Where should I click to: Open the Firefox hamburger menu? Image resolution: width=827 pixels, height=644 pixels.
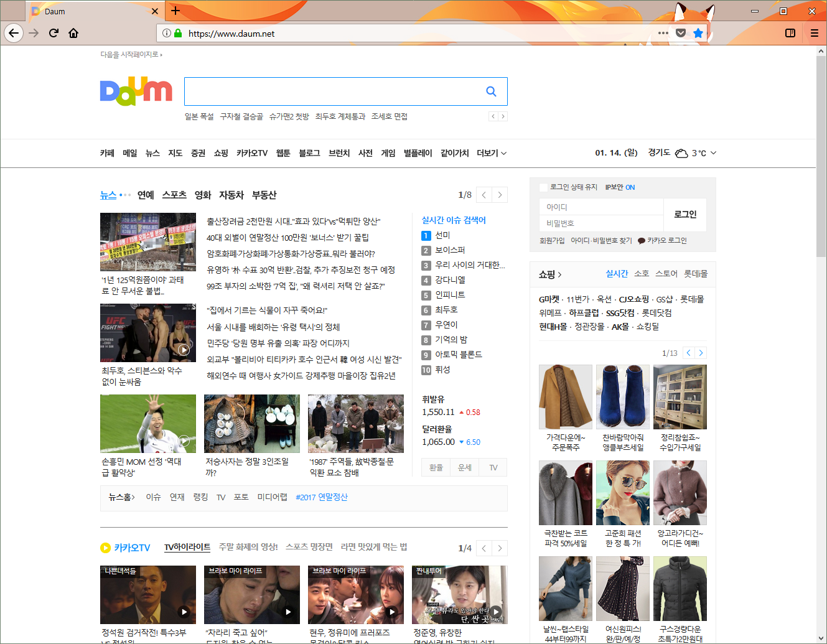click(x=814, y=33)
